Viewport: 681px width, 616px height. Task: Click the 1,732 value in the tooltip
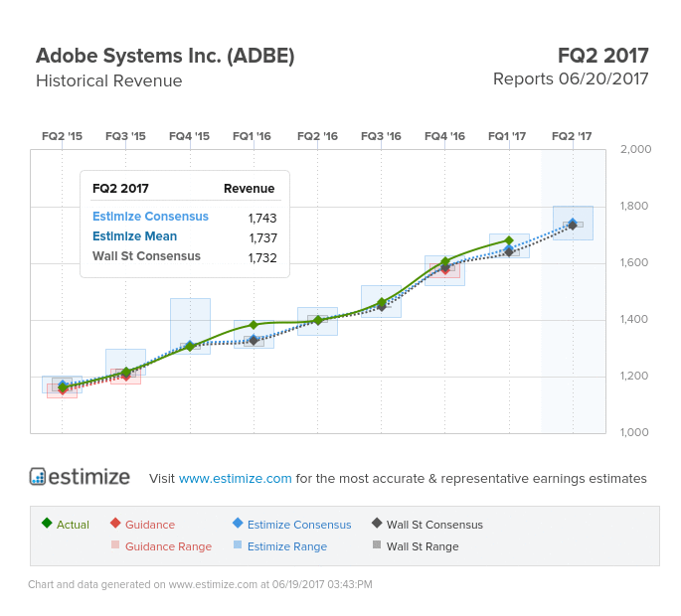click(262, 258)
